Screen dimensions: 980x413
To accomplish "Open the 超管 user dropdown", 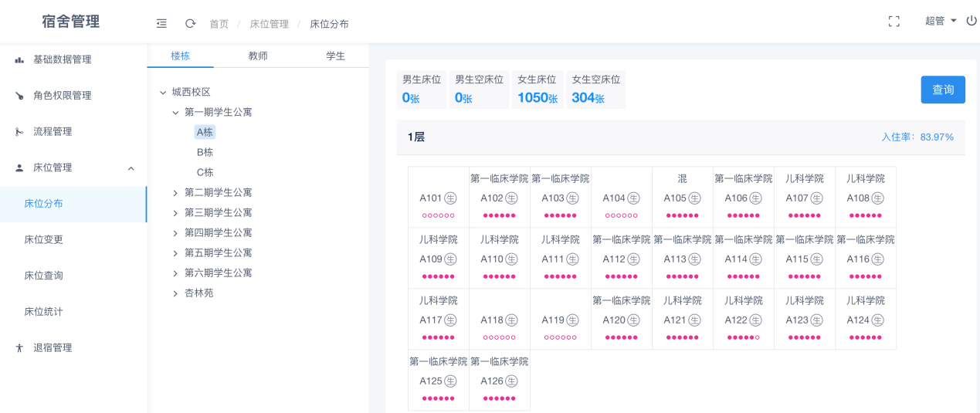I will click(940, 21).
